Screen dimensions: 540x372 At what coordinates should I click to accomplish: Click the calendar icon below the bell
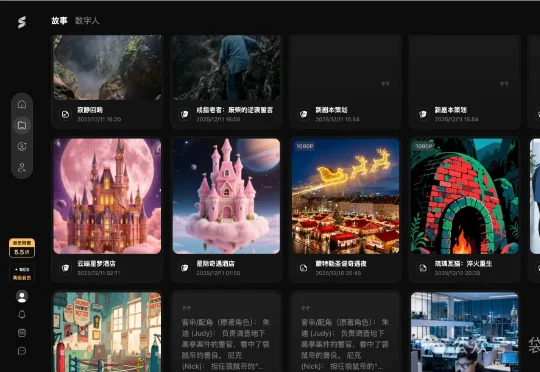click(x=22, y=333)
